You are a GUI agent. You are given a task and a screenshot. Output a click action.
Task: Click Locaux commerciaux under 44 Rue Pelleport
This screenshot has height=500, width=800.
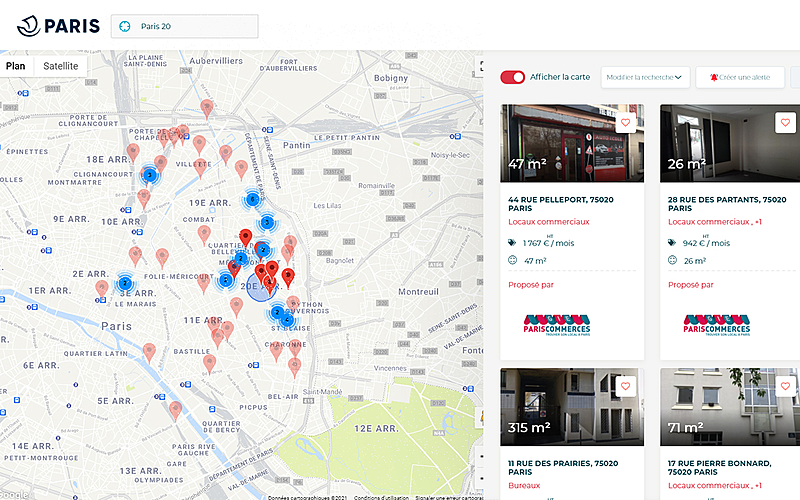(x=548, y=222)
